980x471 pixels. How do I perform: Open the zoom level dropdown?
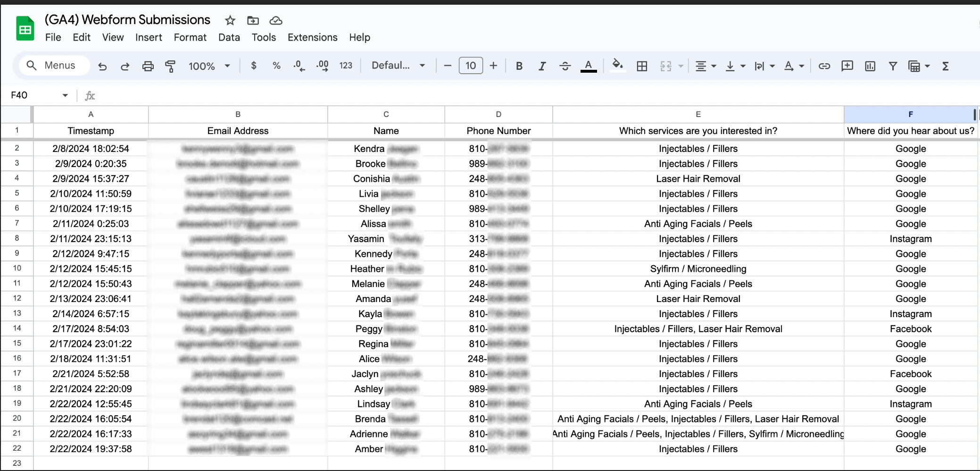click(x=209, y=66)
